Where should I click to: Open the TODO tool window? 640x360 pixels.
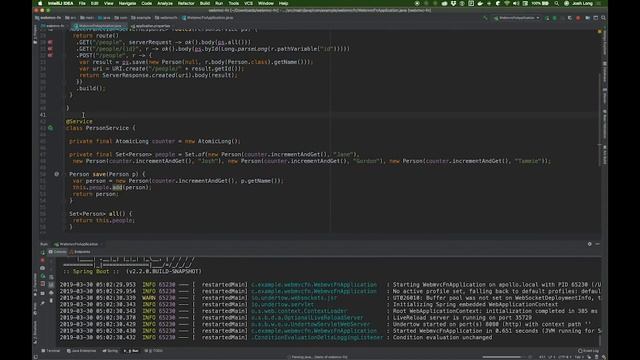click(154, 351)
